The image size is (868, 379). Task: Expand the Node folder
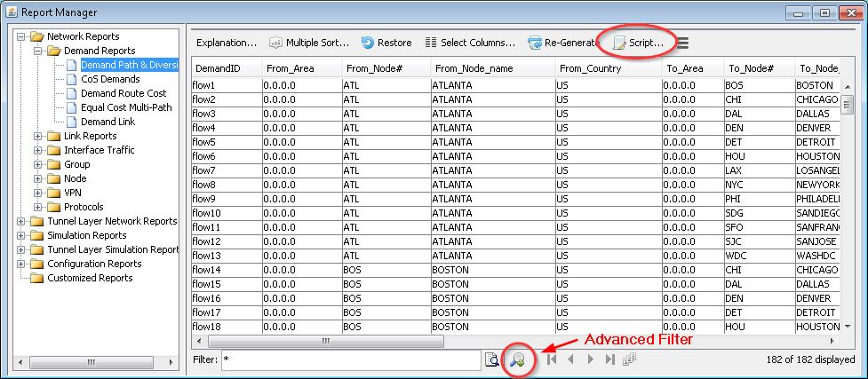coord(37,178)
